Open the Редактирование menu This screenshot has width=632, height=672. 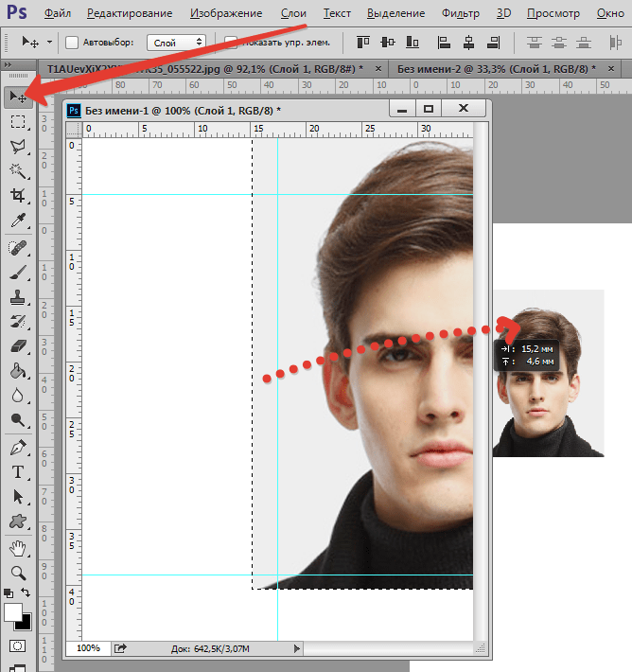pos(130,13)
